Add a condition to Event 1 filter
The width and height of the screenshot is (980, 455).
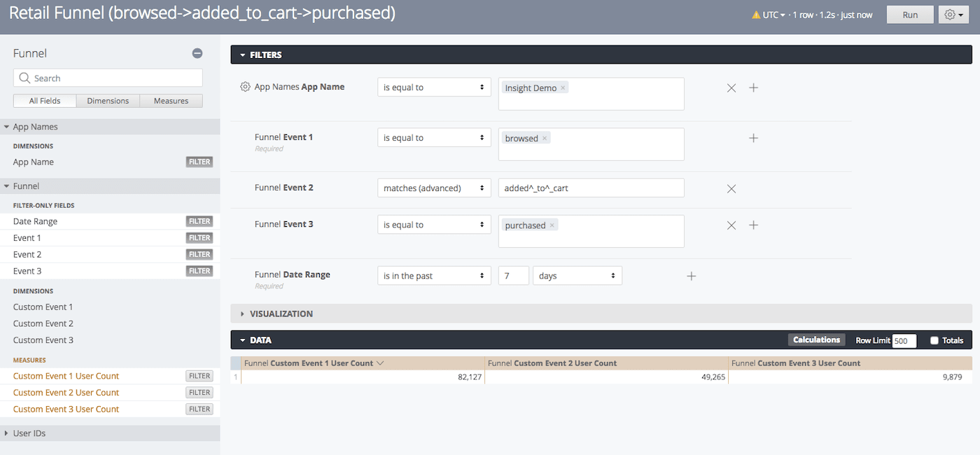(x=753, y=139)
